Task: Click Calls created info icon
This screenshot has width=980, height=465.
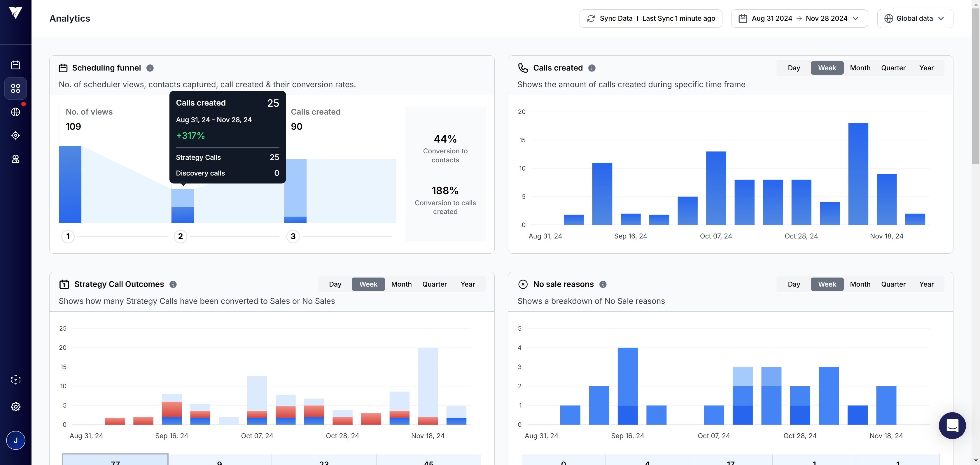Action: coord(591,68)
